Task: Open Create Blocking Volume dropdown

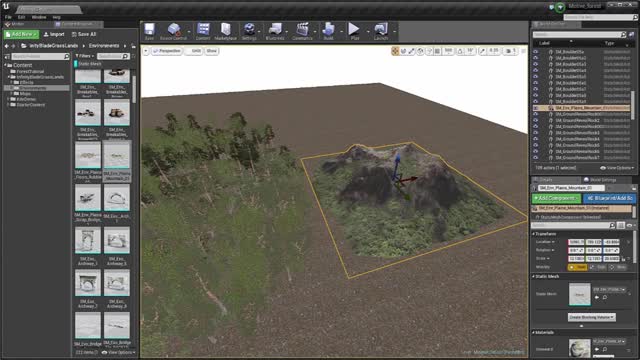Action: click(x=591, y=317)
